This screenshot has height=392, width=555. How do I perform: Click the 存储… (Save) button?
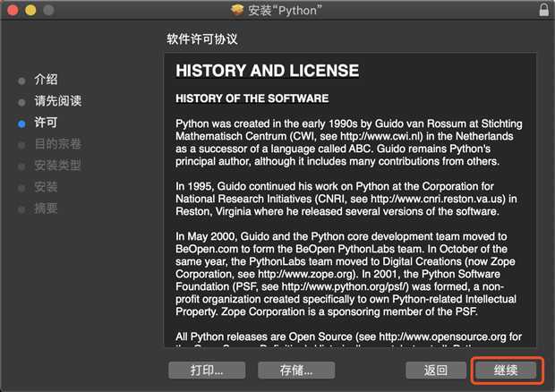tap(296, 371)
